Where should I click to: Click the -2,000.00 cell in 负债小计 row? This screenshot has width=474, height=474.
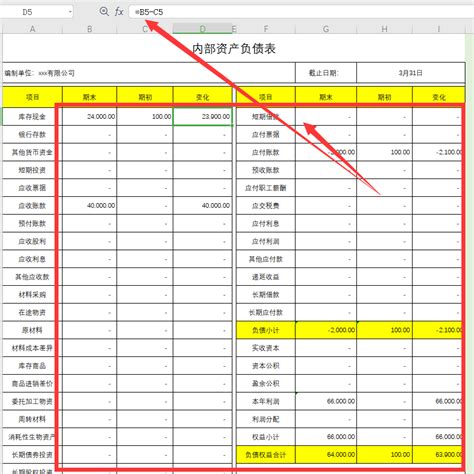point(326,330)
